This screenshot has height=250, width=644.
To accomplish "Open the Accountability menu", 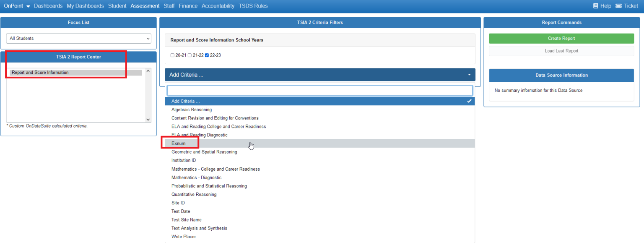I will tap(218, 5).
